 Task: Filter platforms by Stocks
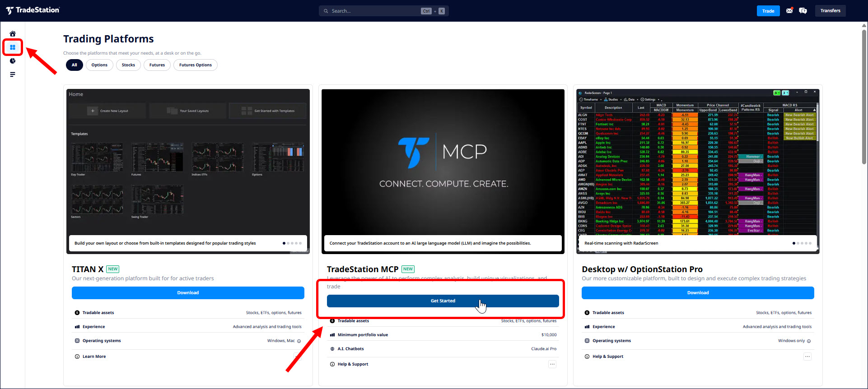(x=128, y=65)
